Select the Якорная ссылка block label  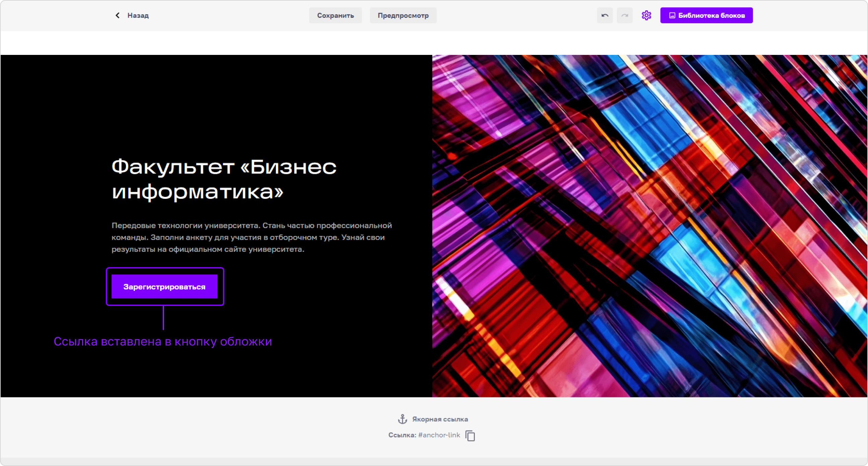pyautogui.click(x=440, y=419)
